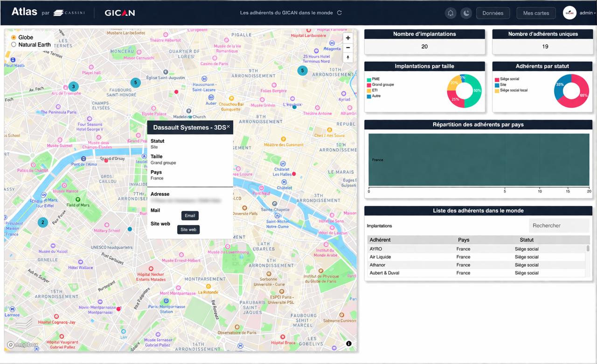This screenshot has width=597, height=364.
Task: Click the Site web button in the popup
Action: pyautogui.click(x=188, y=229)
